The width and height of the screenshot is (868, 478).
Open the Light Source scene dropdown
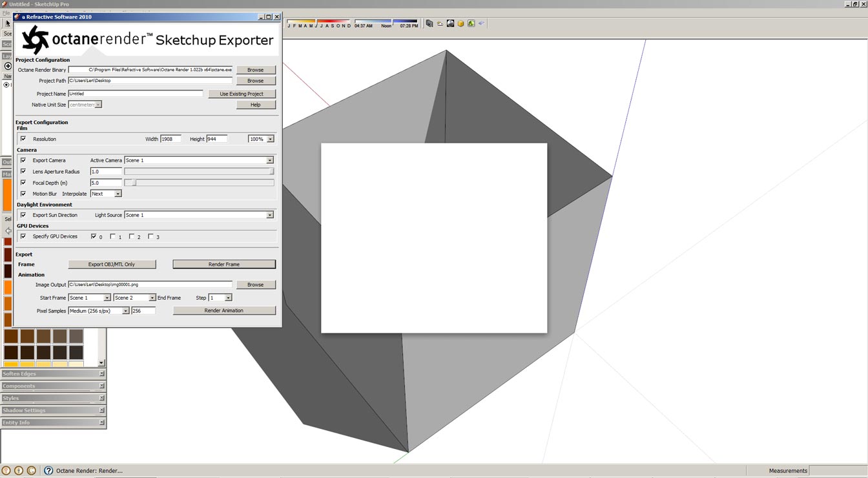tap(270, 215)
